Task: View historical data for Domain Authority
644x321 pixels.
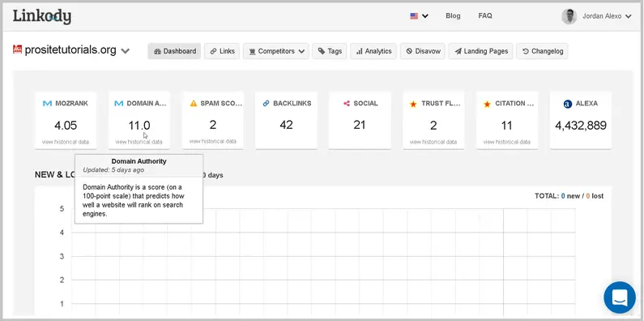Action: 139,142
